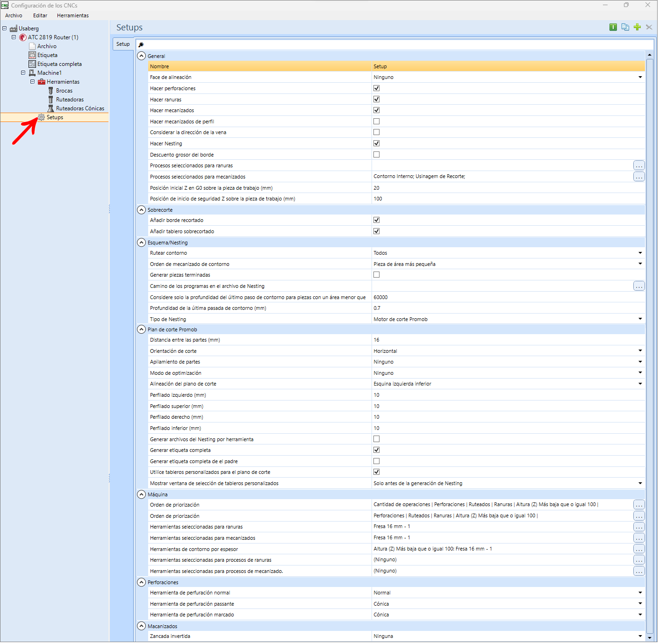Enable Hacer mecanizados de perfil checkbox
Viewport: 659px width, 644px height.
pyautogui.click(x=377, y=122)
